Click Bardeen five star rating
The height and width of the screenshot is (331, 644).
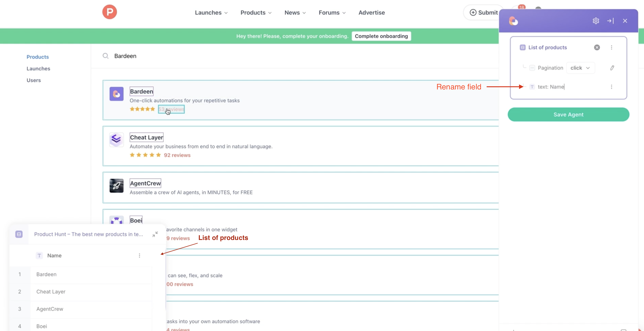(142, 109)
